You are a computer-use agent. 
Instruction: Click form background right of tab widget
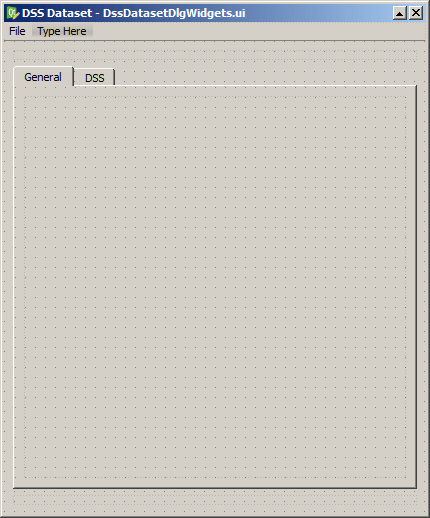pyautogui.click(x=421, y=287)
